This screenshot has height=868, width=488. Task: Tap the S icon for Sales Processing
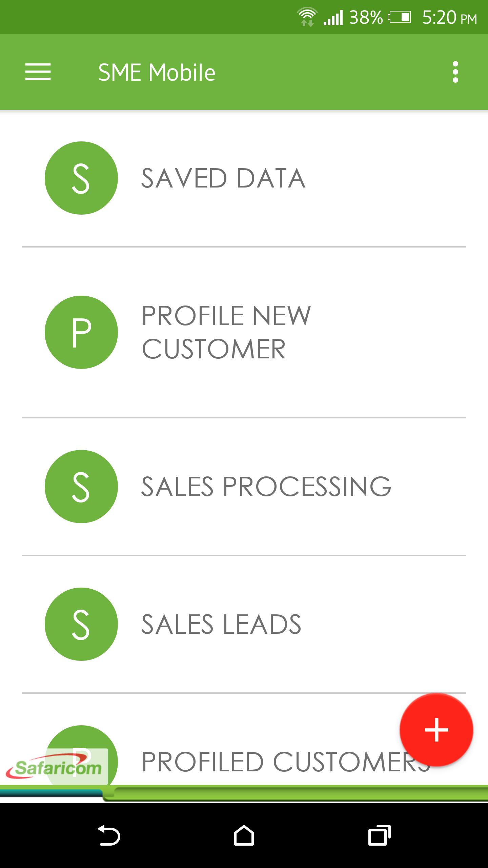pyautogui.click(x=81, y=487)
